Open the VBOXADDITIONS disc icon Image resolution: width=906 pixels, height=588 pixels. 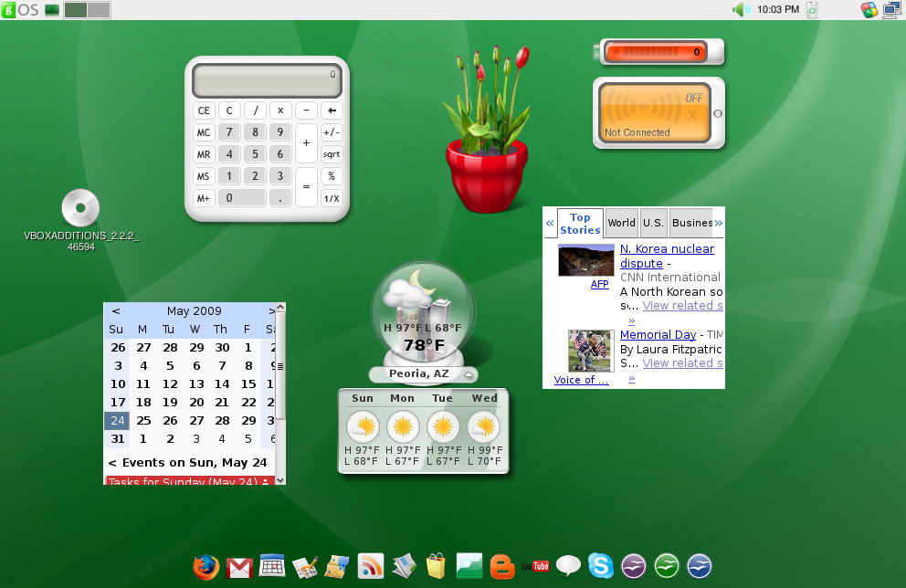(x=79, y=208)
